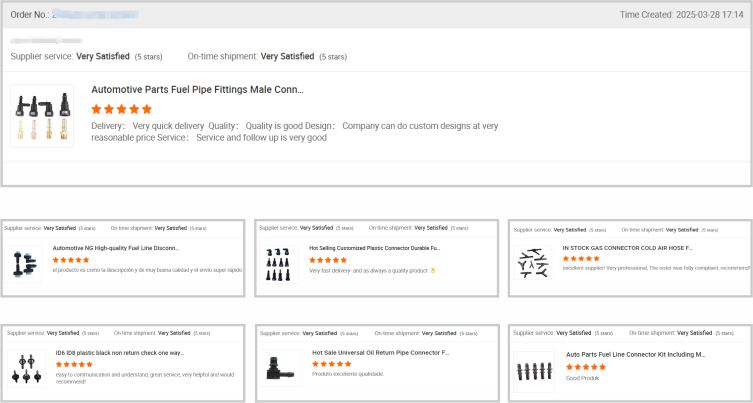Click star rating under Auto Parts Fuel Line Kit
Image resolution: width=753 pixels, height=403 pixels.
(586, 367)
